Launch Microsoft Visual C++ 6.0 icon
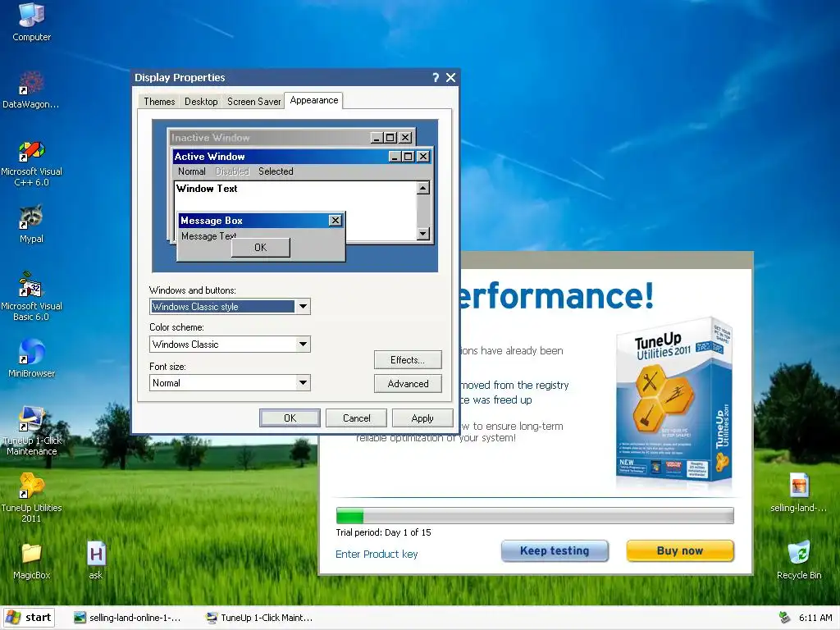This screenshot has height=630, width=840. point(32,163)
